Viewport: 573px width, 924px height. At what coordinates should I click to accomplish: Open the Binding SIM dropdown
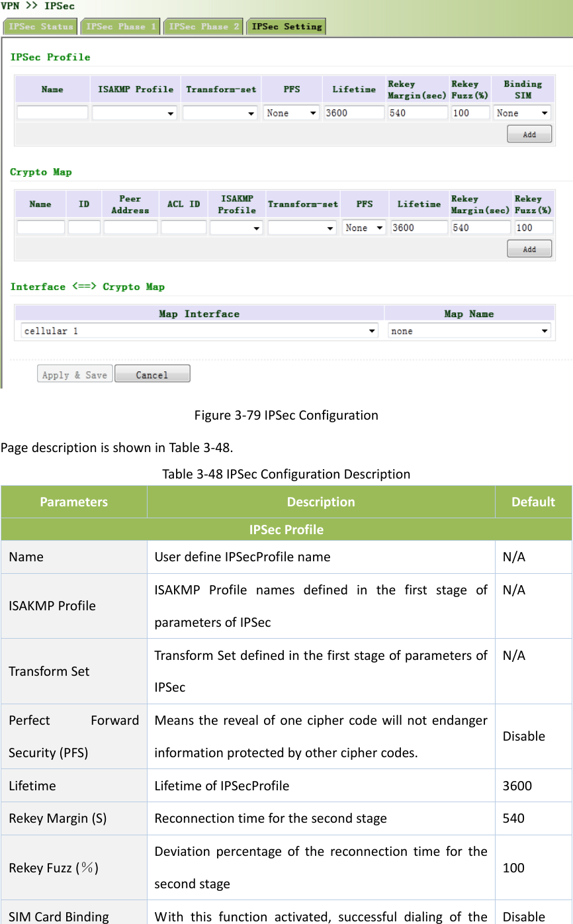point(521,112)
